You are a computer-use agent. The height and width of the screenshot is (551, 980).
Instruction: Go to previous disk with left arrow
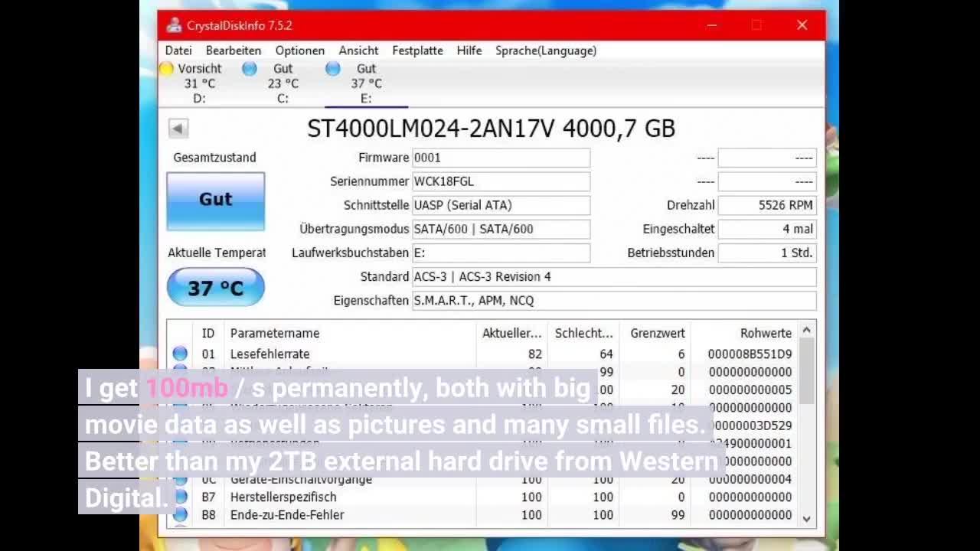click(178, 129)
